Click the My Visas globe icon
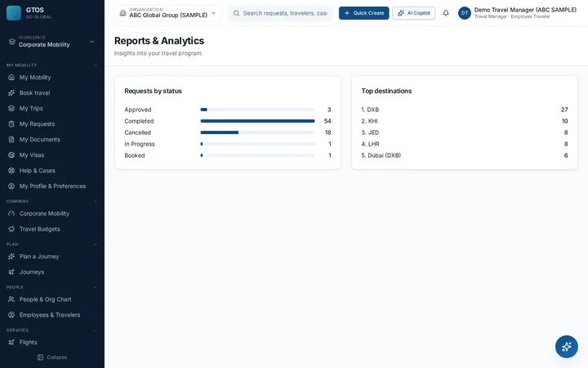Viewport: 588px width, 368px height. [x=11, y=155]
